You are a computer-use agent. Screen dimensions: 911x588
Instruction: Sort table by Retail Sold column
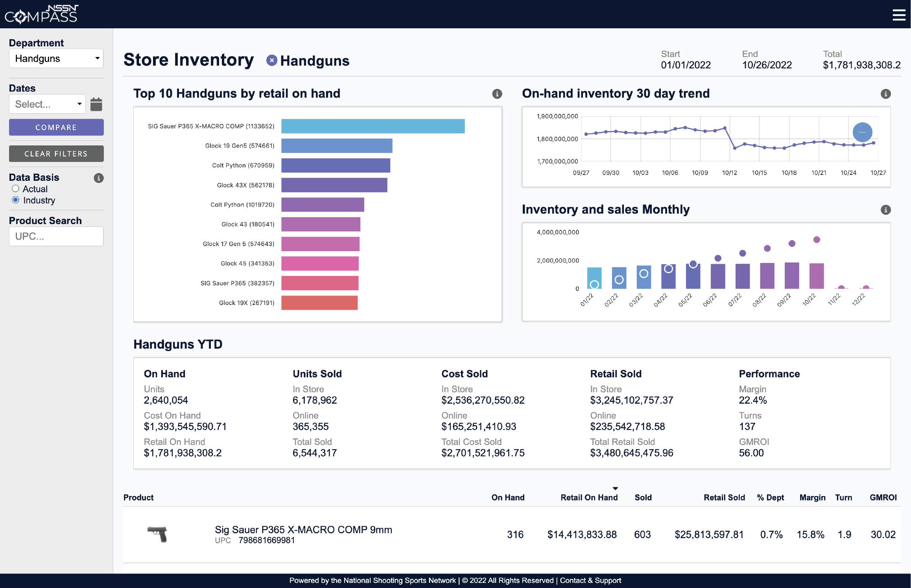pyautogui.click(x=724, y=498)
